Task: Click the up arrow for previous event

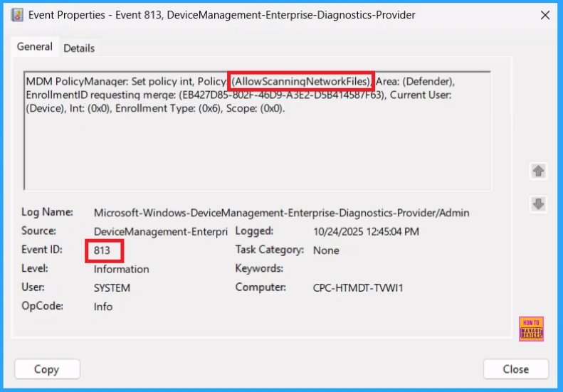Action: coord(538,171)
